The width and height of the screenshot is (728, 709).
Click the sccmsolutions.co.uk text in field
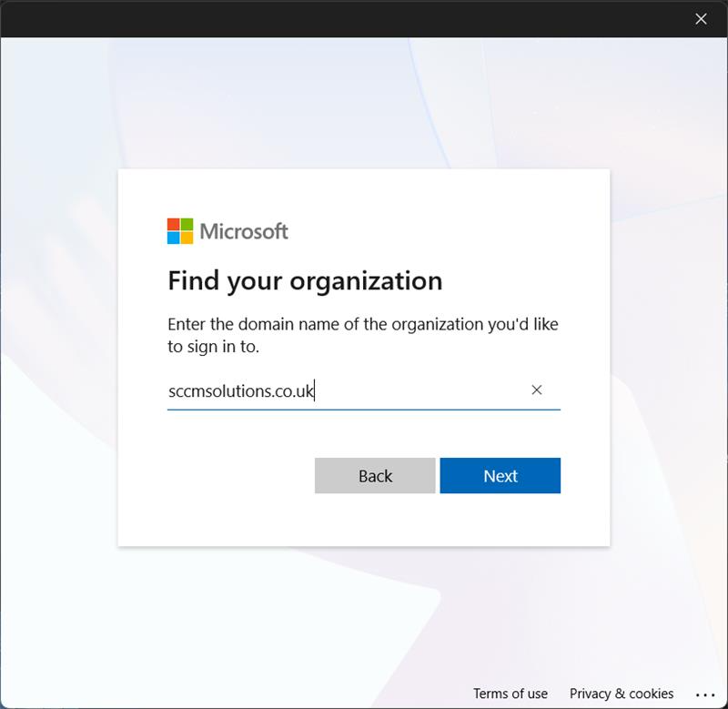pyautogui.click(x=240, y=391)
